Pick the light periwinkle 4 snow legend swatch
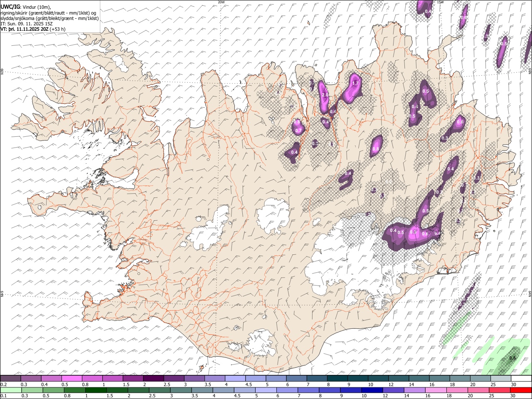532x399 pixels. [x=235, y=379]
